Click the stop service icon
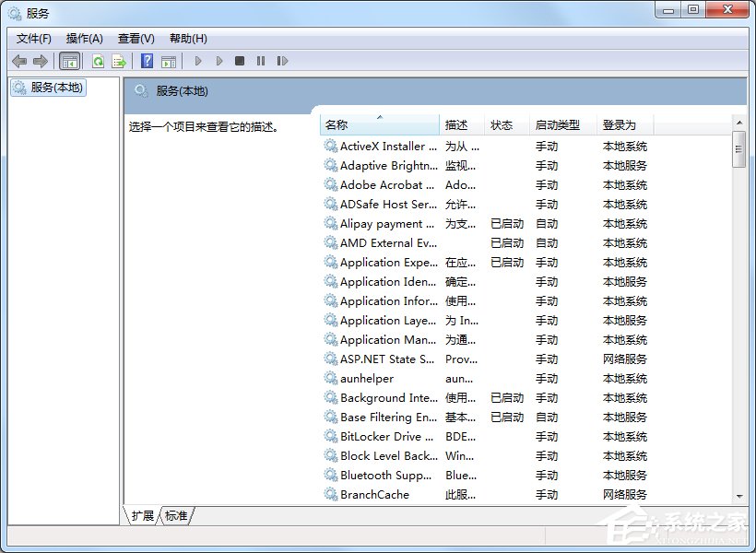Viewport: 756px width, 553px height. point(240,61)
